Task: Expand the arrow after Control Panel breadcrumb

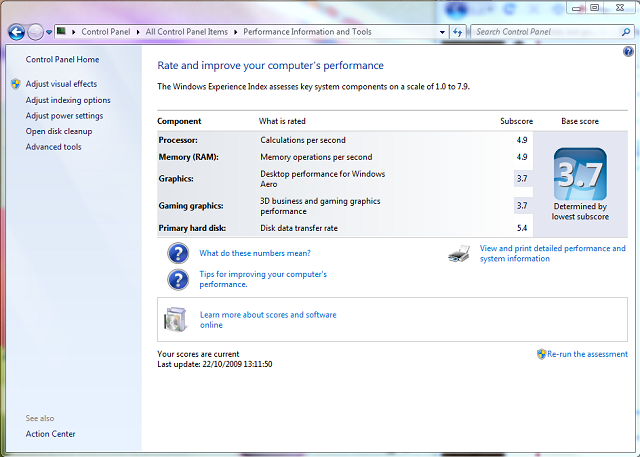Action: point(138,32)
